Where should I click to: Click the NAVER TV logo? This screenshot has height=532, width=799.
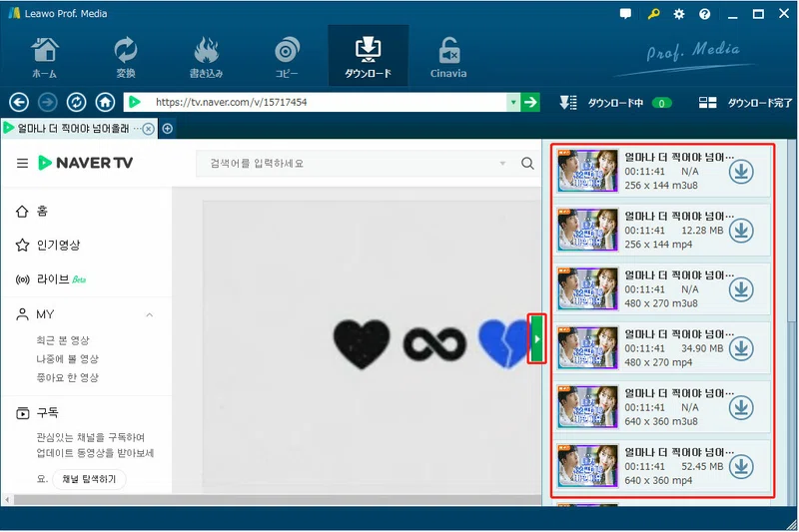[86, 163]
